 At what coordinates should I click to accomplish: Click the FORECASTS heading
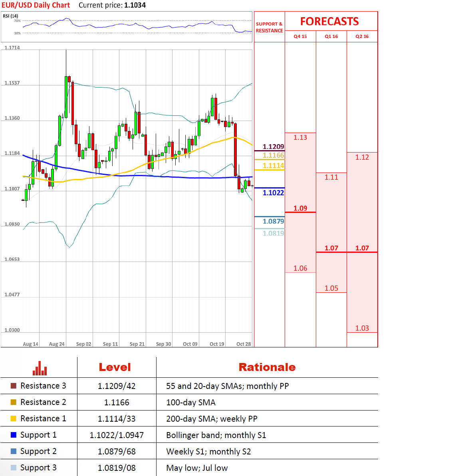click(329, 22)
